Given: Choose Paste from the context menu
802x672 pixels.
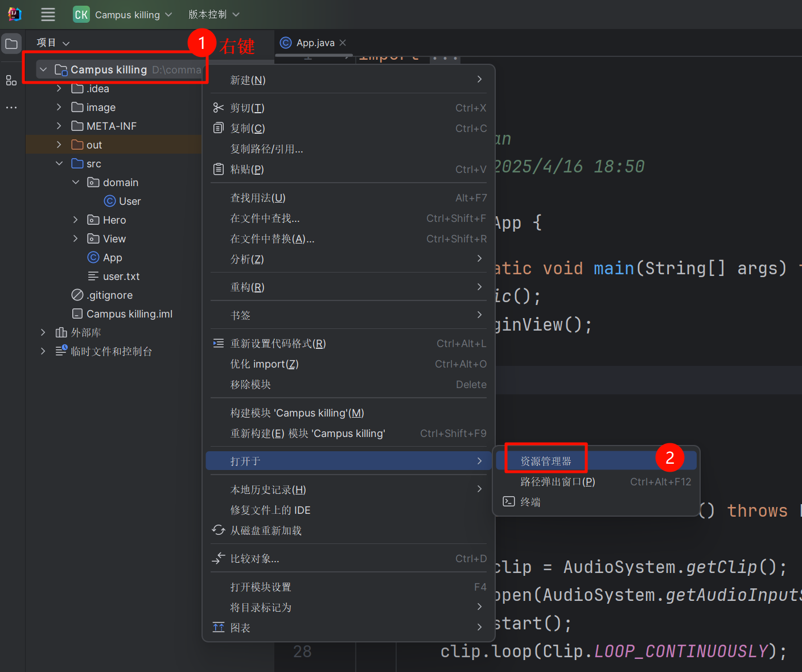Looking at the screenshot, I should (x=247, y=170).
